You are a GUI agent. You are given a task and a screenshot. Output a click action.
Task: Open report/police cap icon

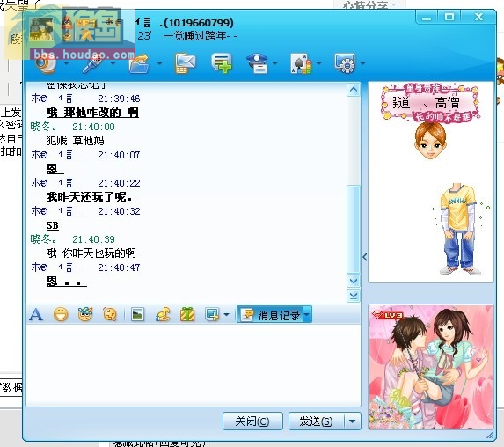click(257, 63)
